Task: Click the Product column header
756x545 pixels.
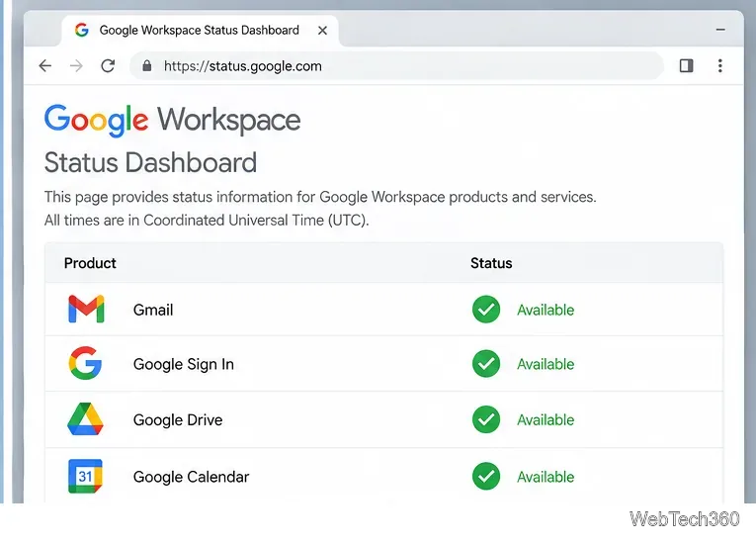Action: [90, 263]
